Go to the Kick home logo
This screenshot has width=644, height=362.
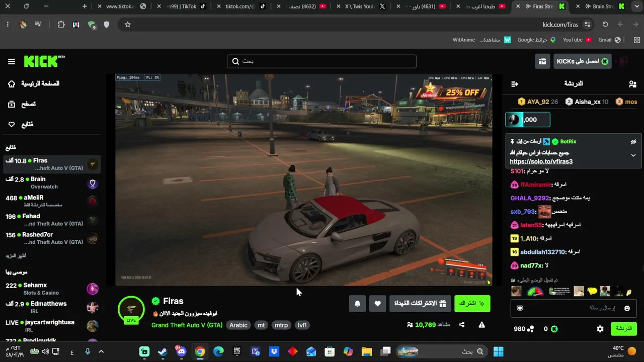click(44, 61)
